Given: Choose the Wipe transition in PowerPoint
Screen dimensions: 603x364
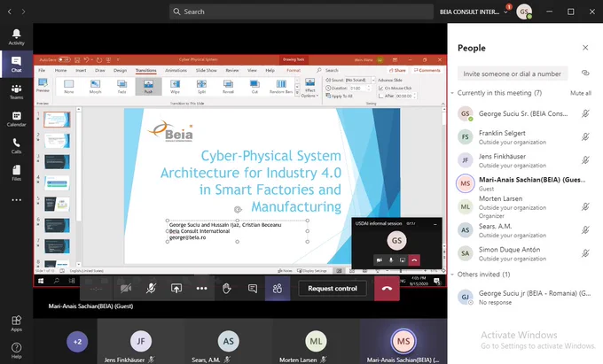Looking at the screenshot, I should pyautogui.click(x=175, y=87).
